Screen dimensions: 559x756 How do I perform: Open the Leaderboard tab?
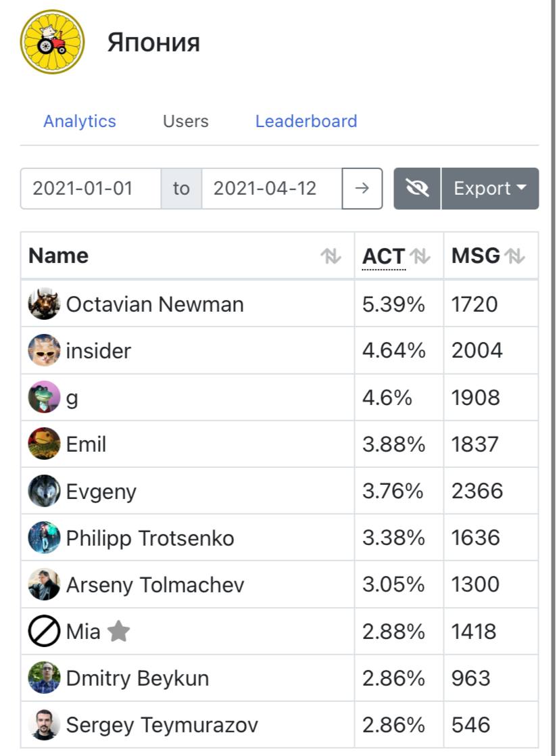tap(306, 121)
